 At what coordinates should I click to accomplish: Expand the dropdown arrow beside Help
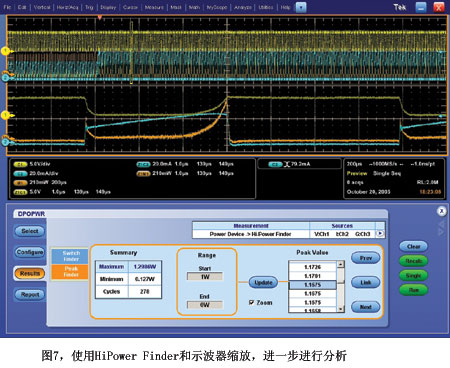[301, 7]
